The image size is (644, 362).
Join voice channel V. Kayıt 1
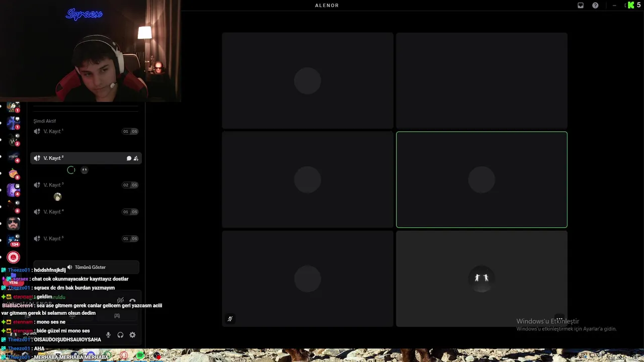coord(86,131)
